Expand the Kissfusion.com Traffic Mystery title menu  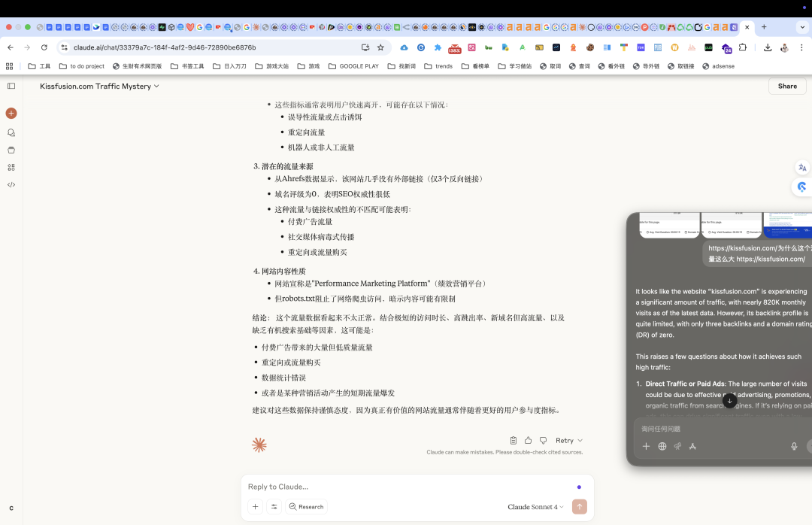tap(99, 86)
